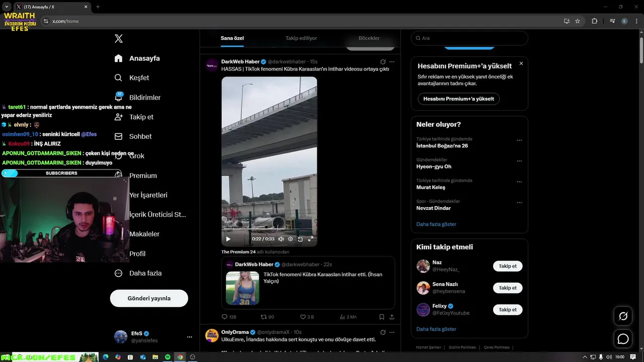
Task: Open OnlyDrama profile avatar
Action: 212,335
